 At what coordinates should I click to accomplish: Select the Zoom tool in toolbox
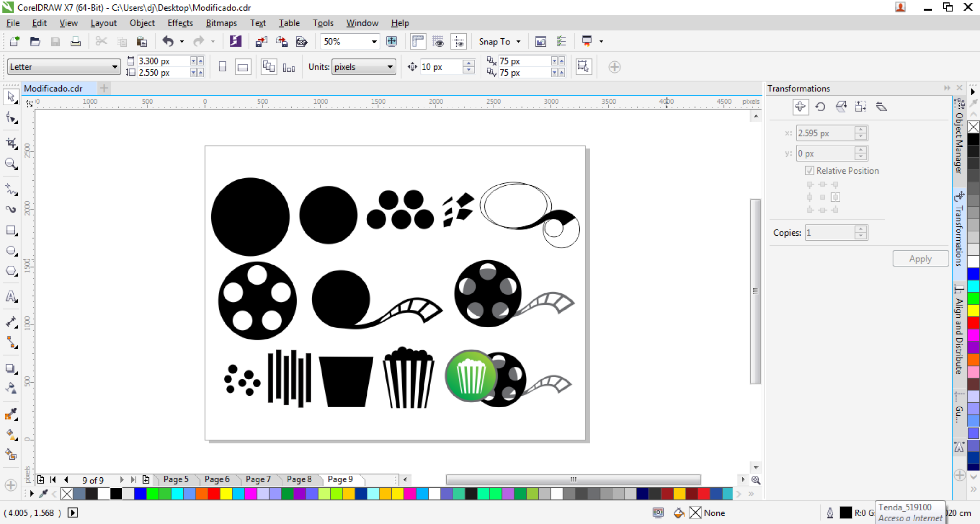pyautogui.click(x=11, y=164)
